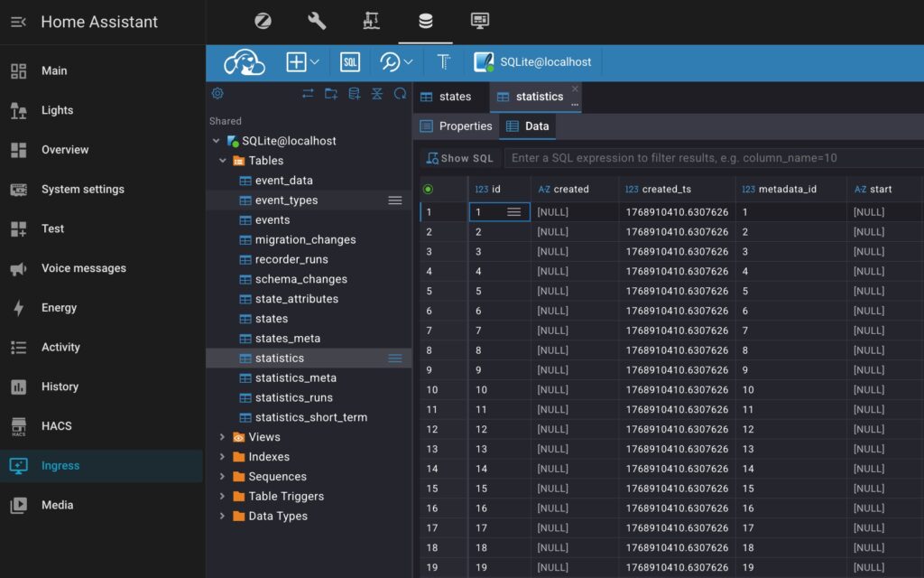Click the link with editor arrows icon
Screen dimensions: 924x578
click(x=308, y=93)
